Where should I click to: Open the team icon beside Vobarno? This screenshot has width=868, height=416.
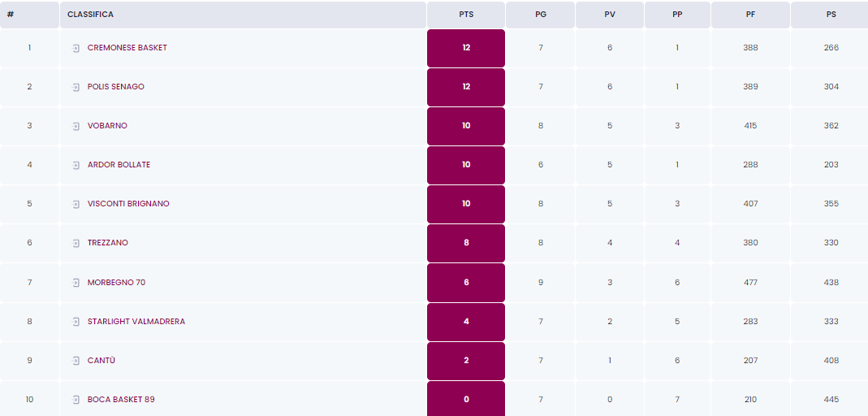pyautogui.click(x=76, y=126)
